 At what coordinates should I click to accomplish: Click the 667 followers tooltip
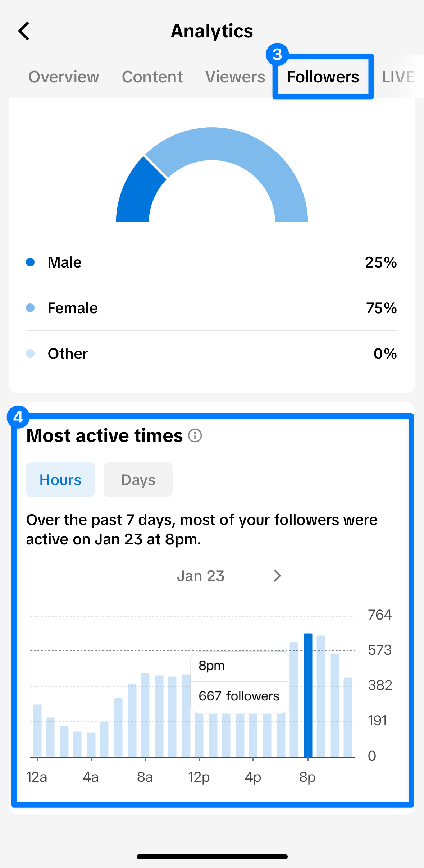click(240, 695)
